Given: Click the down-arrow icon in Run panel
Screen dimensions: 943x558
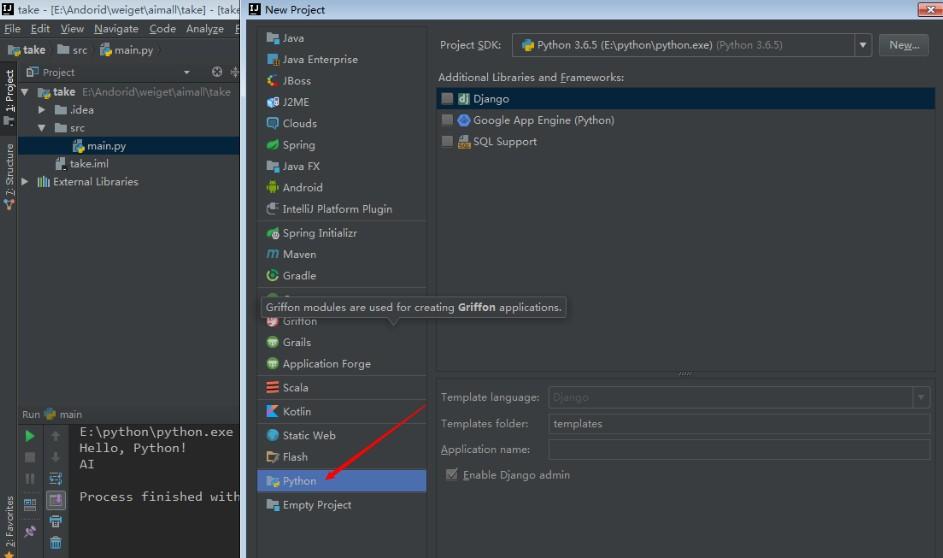Looking at the screenshot, I should pyautogui.click(x=55, y=458).
